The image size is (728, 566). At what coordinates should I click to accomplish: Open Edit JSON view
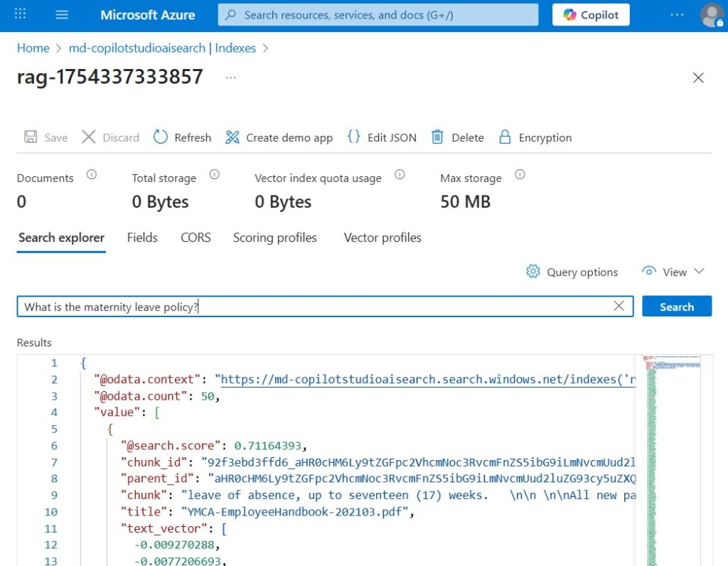[x=382, y=137]
